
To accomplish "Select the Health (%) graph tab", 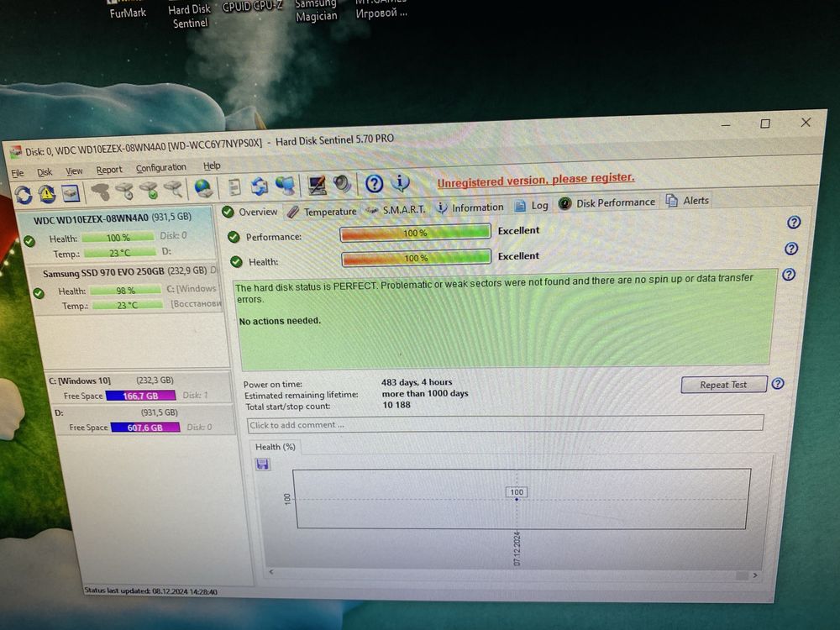I will pos(276,447).
